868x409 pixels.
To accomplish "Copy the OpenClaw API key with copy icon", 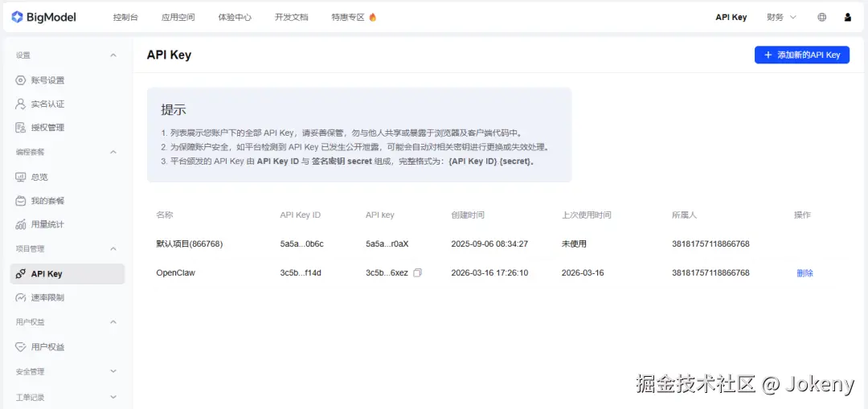I will pos(418,273).
